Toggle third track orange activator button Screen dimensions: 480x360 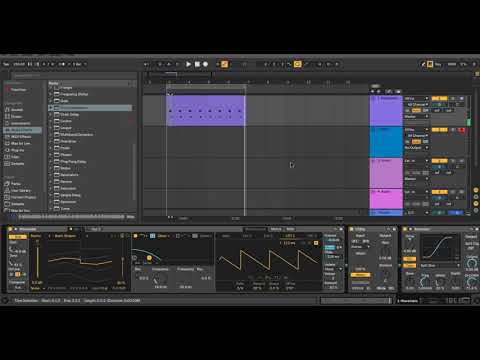click(x=439, y=161)
